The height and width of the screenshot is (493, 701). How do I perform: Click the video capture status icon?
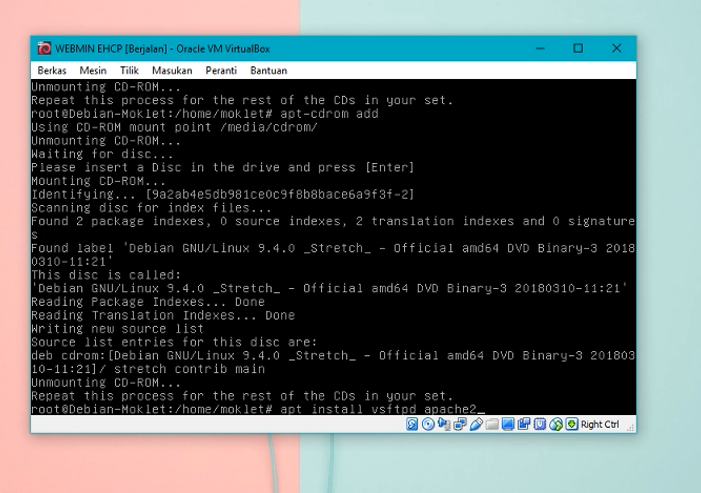pyautogui.click(x=524, y=424)
